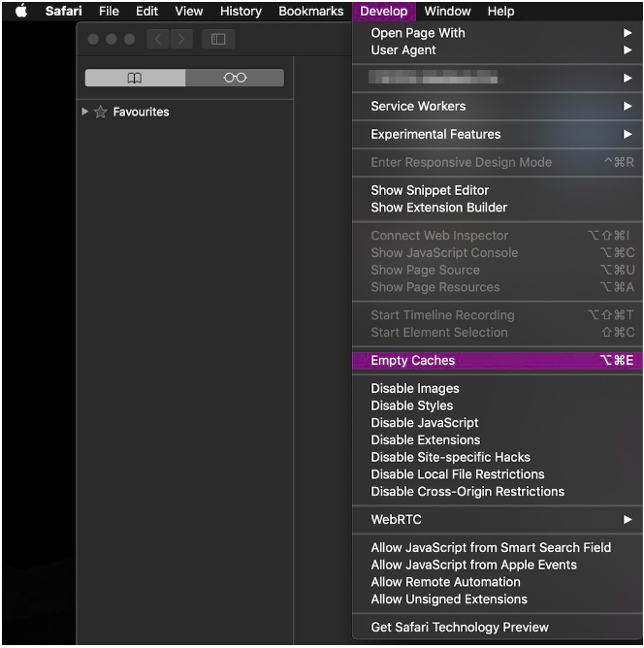Viewport: 644px width, 648px height.
Task: Choose Empty Caches from Develop menu
Action: coord(412,360)
